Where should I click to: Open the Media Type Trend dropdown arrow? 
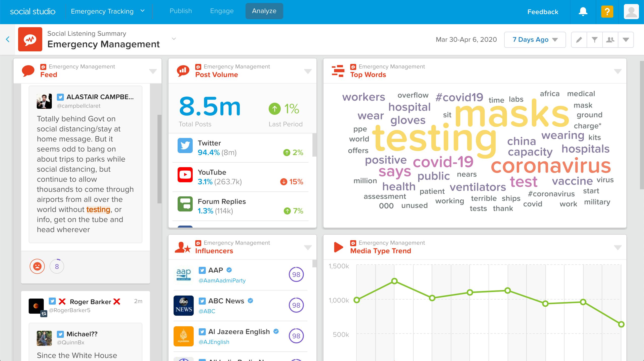pyautogui.click(x=618, y=247)
